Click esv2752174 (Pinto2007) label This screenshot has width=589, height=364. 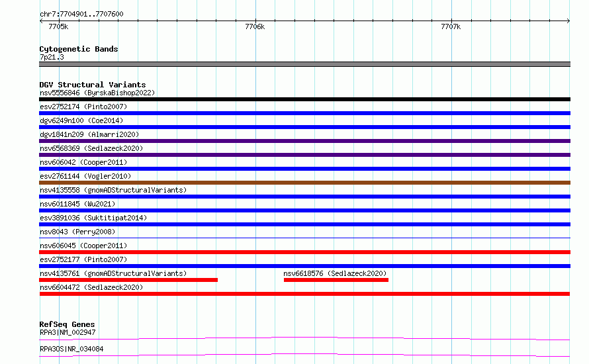coord(83,107)
